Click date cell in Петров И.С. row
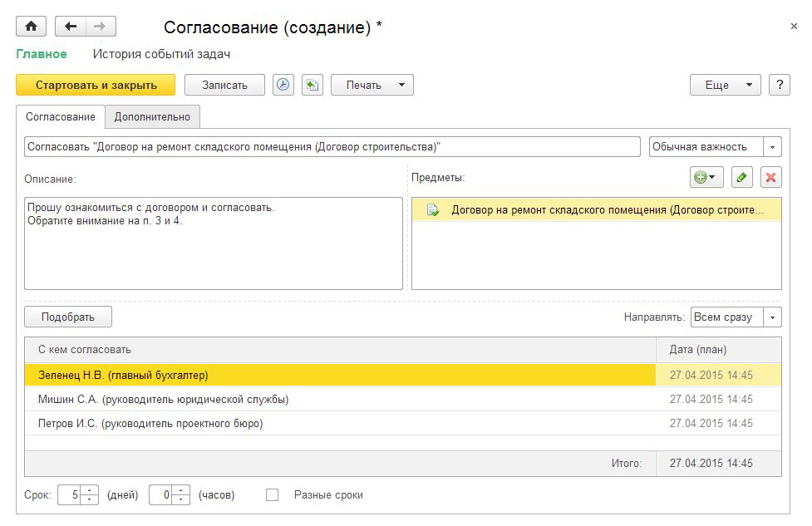This screenshot has width=812, height=526. (719, 424)
